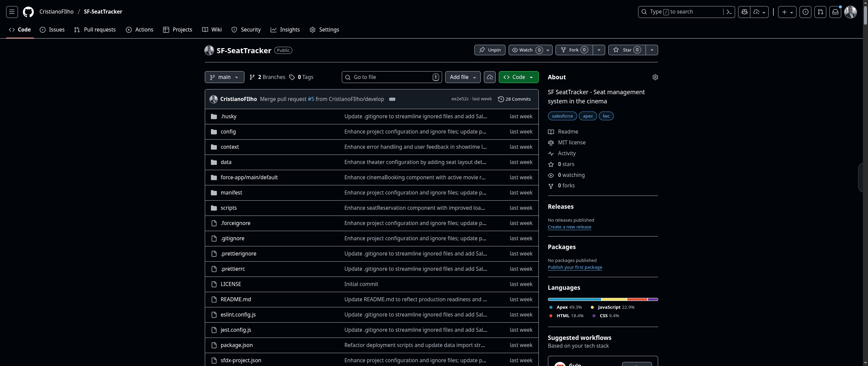Image resolution: width=868 pixels, height=366 pixels.
Task: Click the header pull requests icon
Action: click(x=820, y=12)
